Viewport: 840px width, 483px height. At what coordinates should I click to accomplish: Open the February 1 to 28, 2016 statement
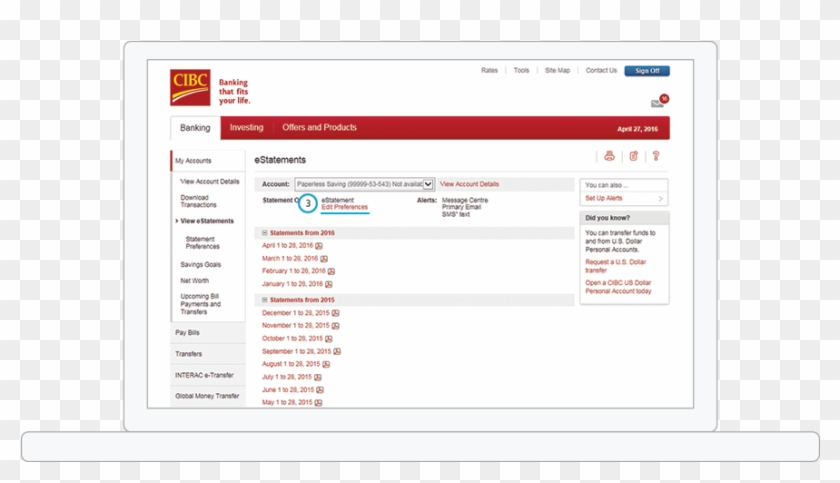294,271
